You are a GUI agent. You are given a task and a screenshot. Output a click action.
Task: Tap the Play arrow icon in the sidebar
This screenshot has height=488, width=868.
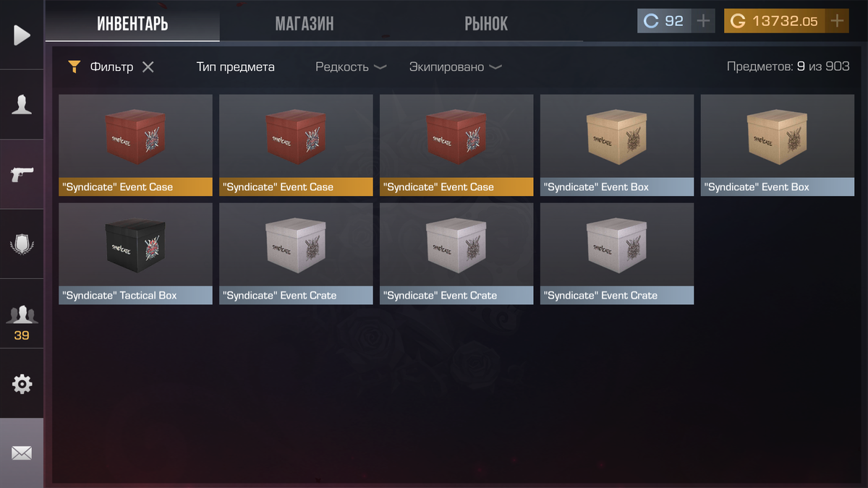point(22,35)
